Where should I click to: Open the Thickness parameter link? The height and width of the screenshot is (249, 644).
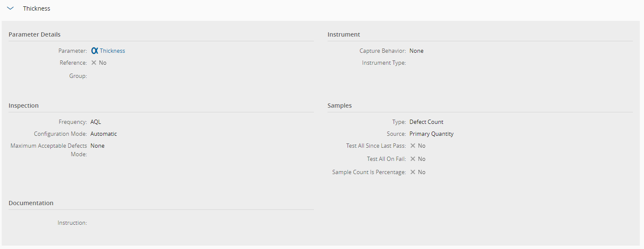[x=113, y=51]
